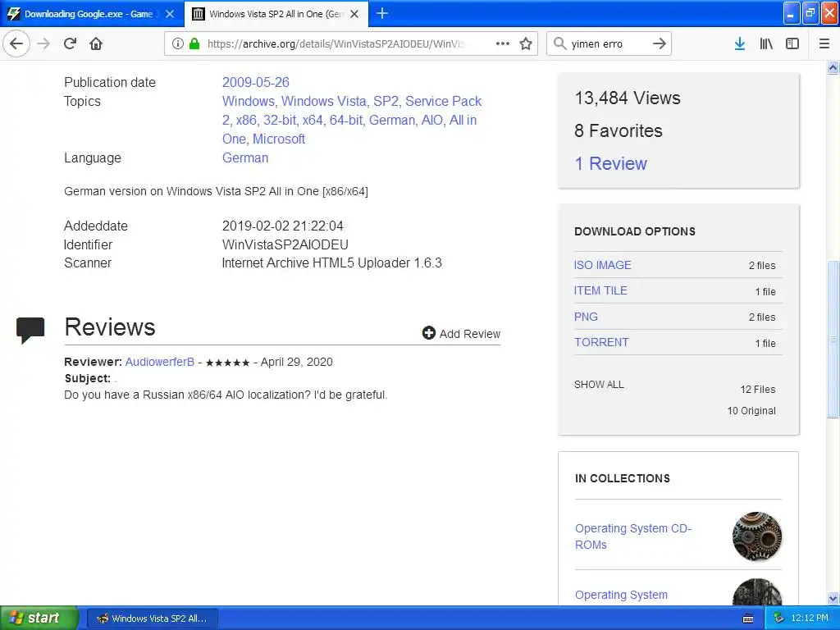The width and height of the screenshot is (840, 630).
Task: Open Operating System CD-ROMs collection
Action: pyautogui.click(x=632, y=536)
